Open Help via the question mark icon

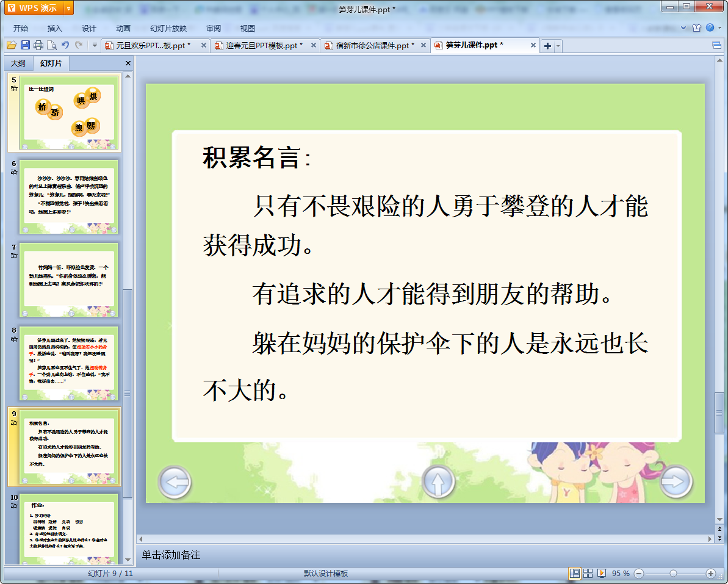click(x=710, y=27)
